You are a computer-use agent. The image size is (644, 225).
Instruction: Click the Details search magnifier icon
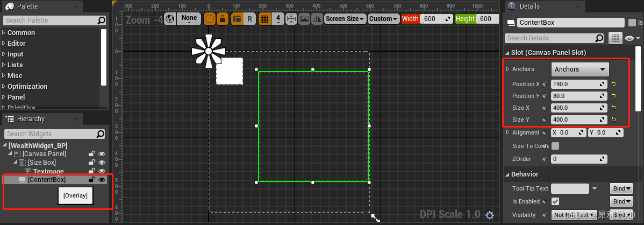599,38
